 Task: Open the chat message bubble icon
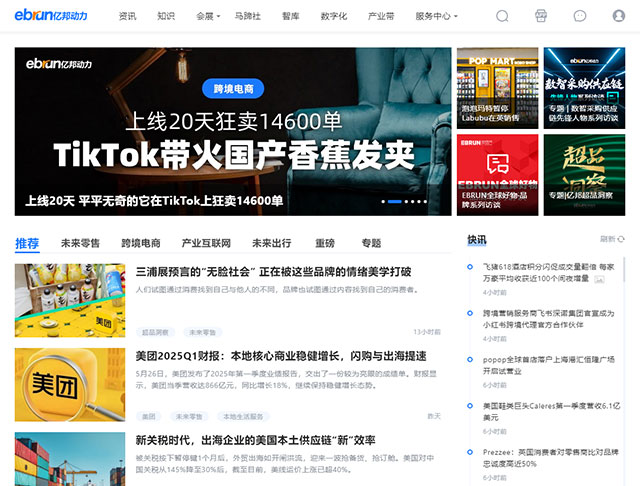tap(580, 16)
